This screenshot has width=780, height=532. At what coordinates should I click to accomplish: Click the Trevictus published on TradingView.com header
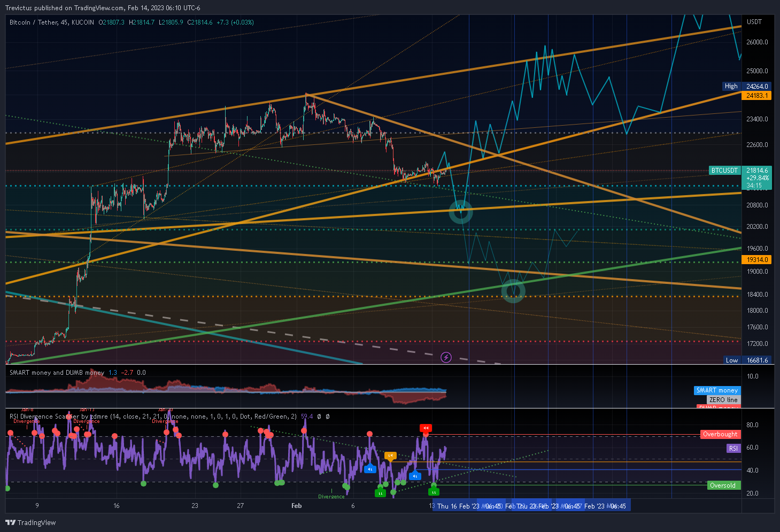(103, 8)
